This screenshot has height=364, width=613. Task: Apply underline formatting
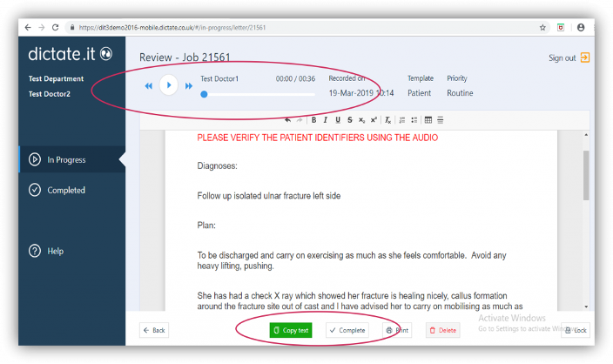coord(337,120)
